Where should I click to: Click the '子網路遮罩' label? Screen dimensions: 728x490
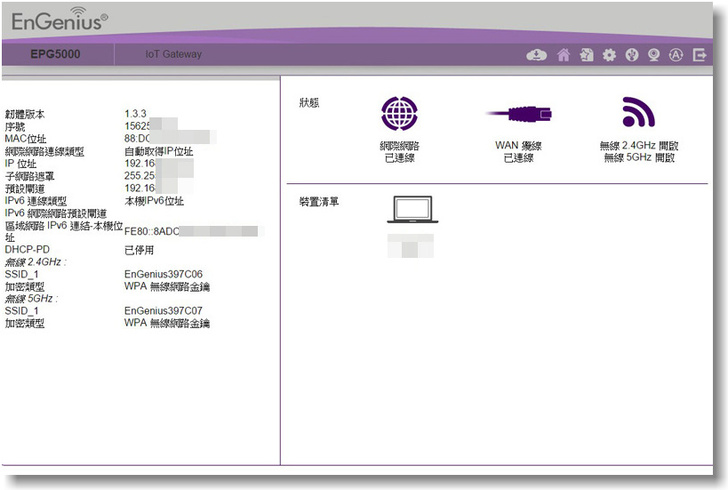(x=30, y=176)
